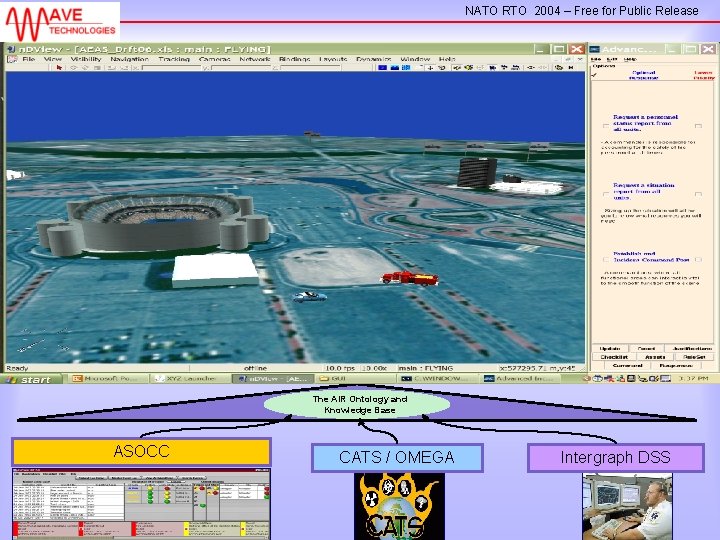Click the taskbar clock

point(695,379)
